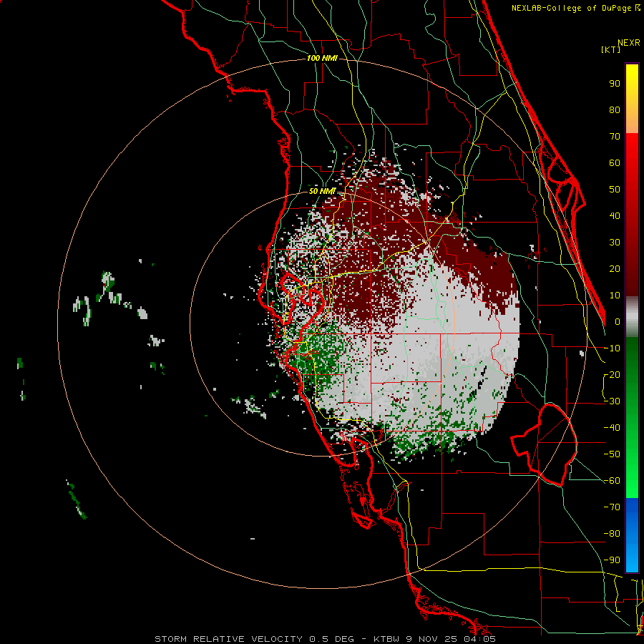Click the 30 value on the velocity scale
644x644 pixels.
pos(615,243)
